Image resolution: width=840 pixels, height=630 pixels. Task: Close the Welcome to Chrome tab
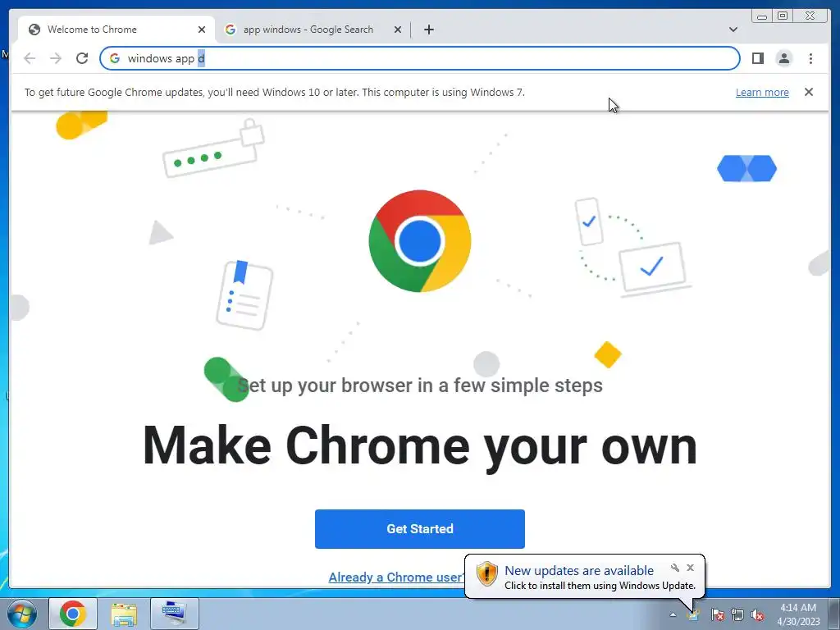coord(202,30)
